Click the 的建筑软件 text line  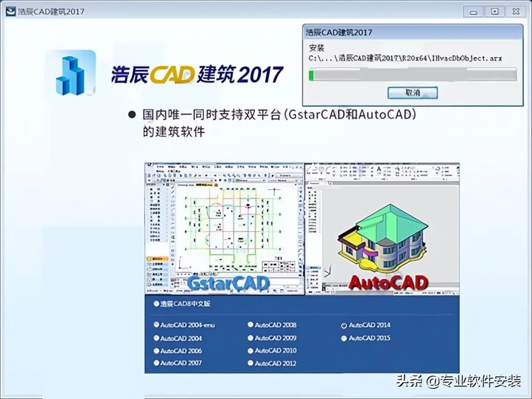(174, 131)
